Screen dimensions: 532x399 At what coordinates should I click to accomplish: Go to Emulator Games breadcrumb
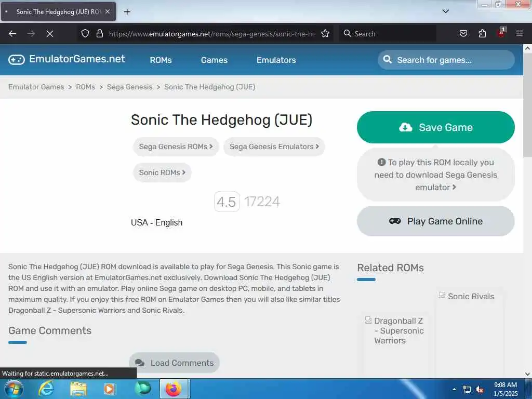click(36, 87)
